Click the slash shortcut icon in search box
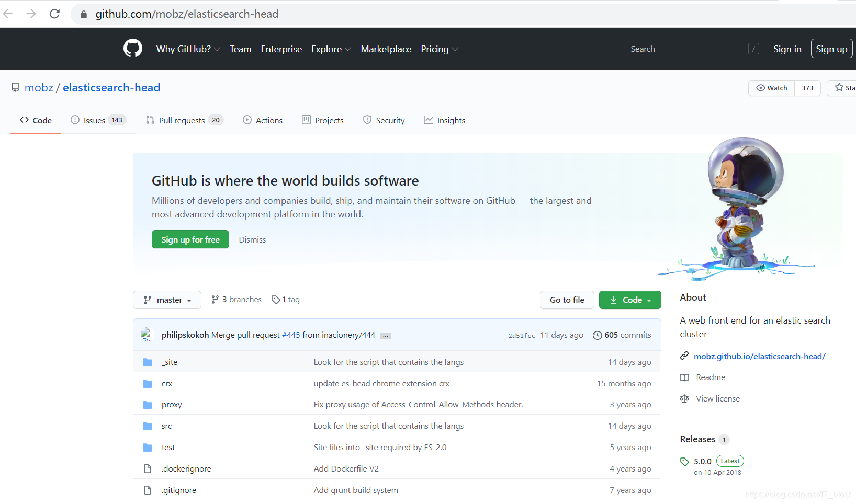The image size is (856, 504). click(x=753, y=49)
